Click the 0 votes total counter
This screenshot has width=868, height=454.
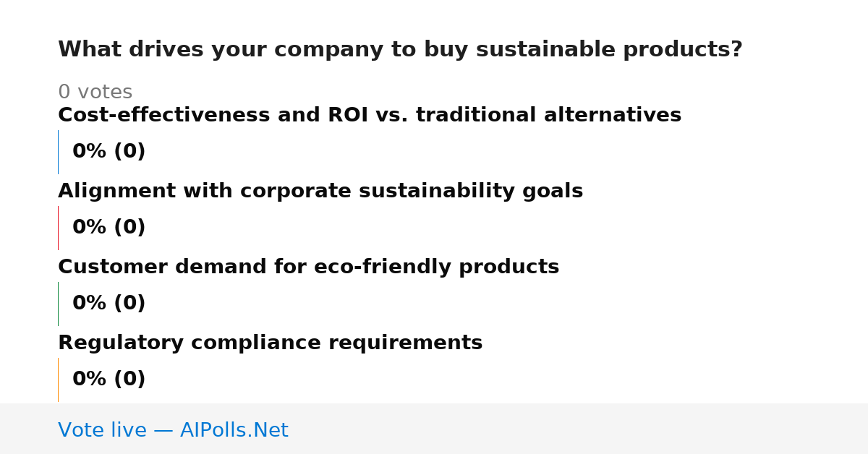click(95, 93)
